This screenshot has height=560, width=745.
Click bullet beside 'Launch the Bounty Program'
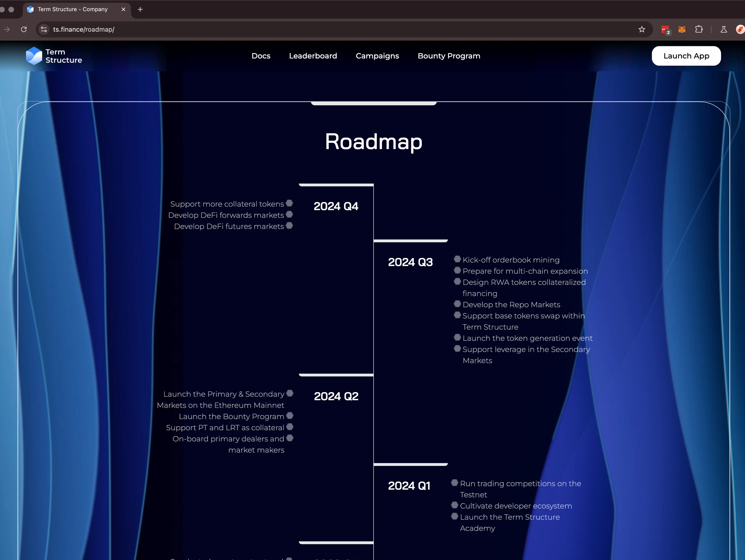(290, 416)
